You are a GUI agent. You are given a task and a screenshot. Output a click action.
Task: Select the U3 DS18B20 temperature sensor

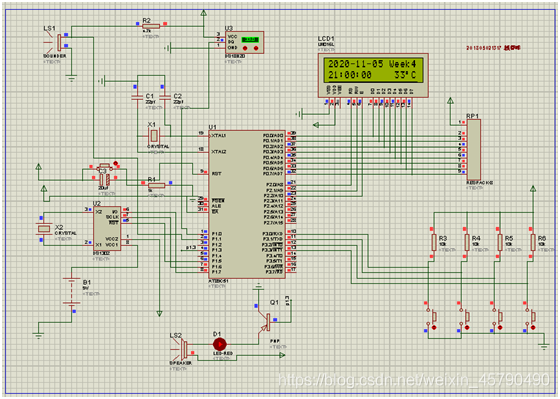click(244, 43)
